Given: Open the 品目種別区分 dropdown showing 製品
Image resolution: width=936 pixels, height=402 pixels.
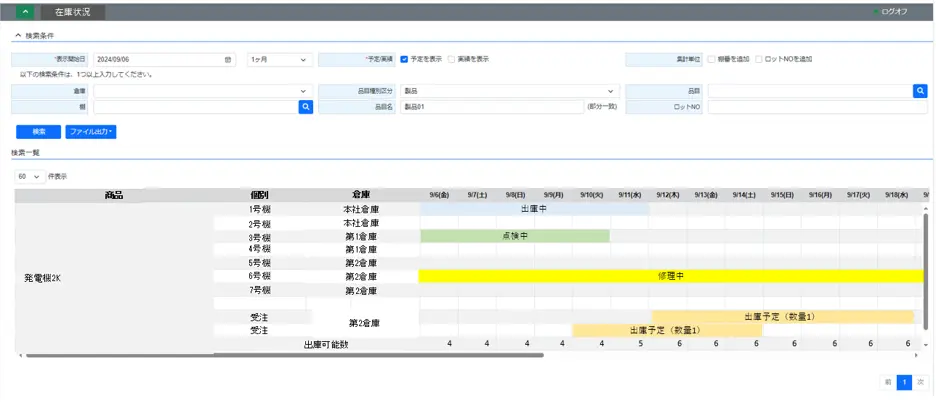Looking at the screenshot, I should pyautogui.click(x=510, y=91).
